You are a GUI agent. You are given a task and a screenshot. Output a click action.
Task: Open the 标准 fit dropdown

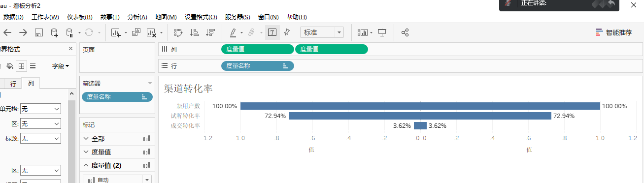point(322,32)
